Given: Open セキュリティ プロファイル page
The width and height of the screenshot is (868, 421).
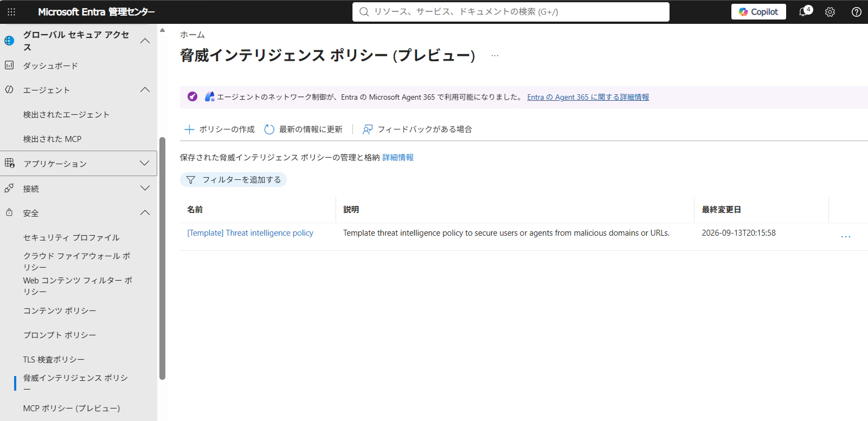Looking at the screenshot, I should coord(71,237).
